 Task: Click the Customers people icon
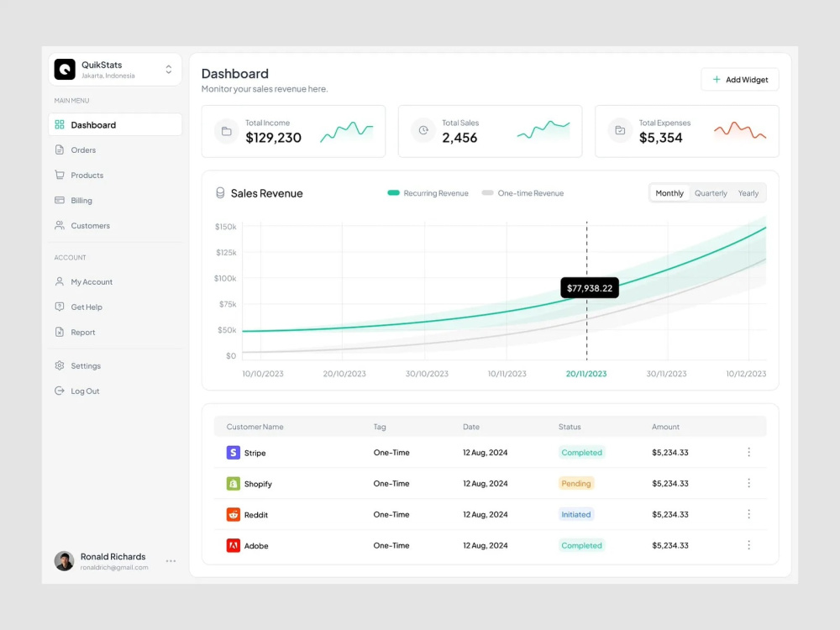[60, 225]
